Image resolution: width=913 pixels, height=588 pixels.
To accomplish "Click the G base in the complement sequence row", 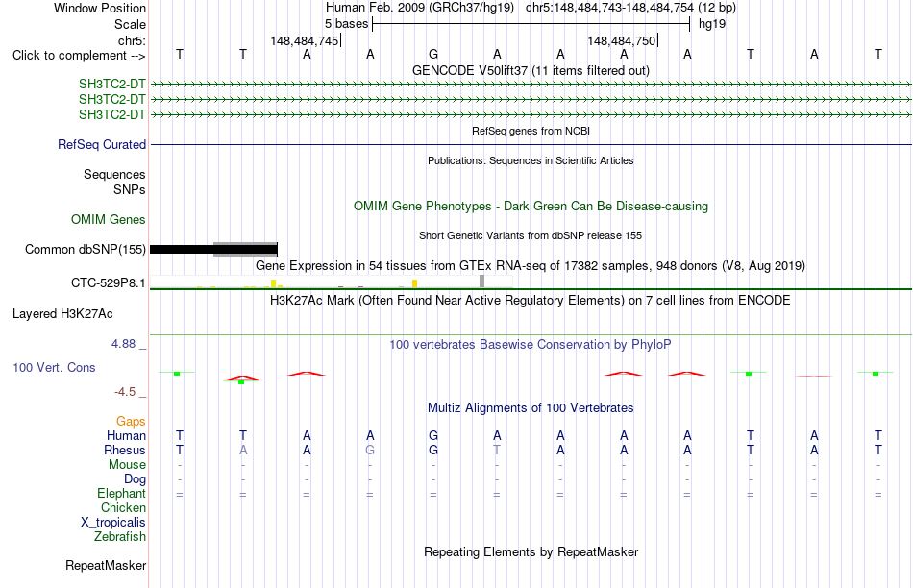I will tap(433, 54).
